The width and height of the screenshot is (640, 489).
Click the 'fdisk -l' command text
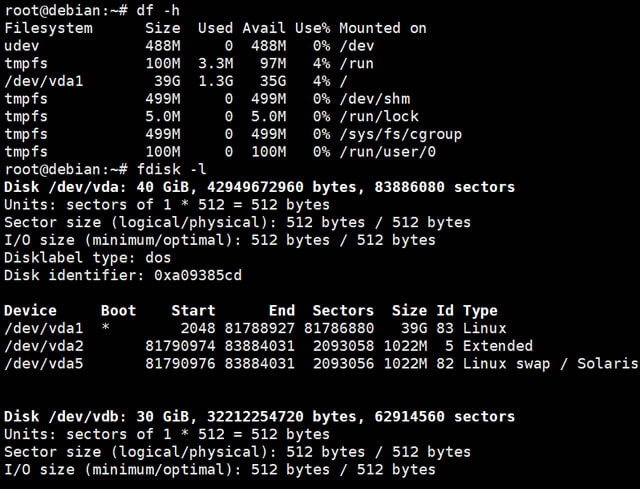click(x=171, y=169)
